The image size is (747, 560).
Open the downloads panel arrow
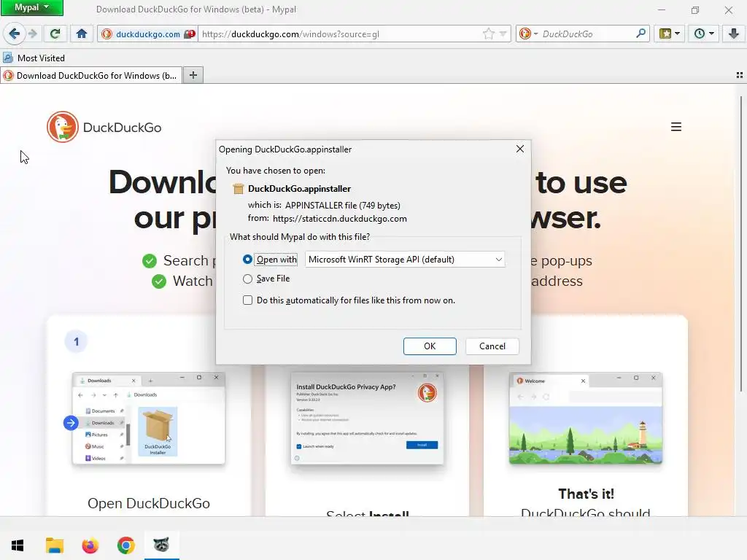pyautogui.click(x=734, y=34)
